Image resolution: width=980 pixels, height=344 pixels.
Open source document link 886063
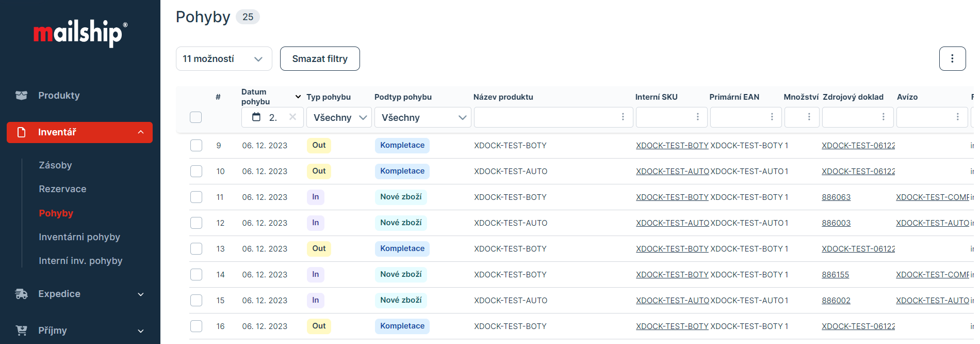pos(836,197)
